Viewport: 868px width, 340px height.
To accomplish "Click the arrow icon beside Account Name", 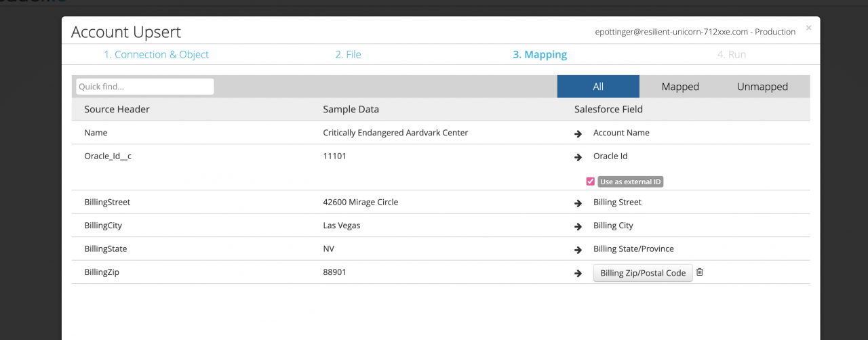I will click(578, 134).
